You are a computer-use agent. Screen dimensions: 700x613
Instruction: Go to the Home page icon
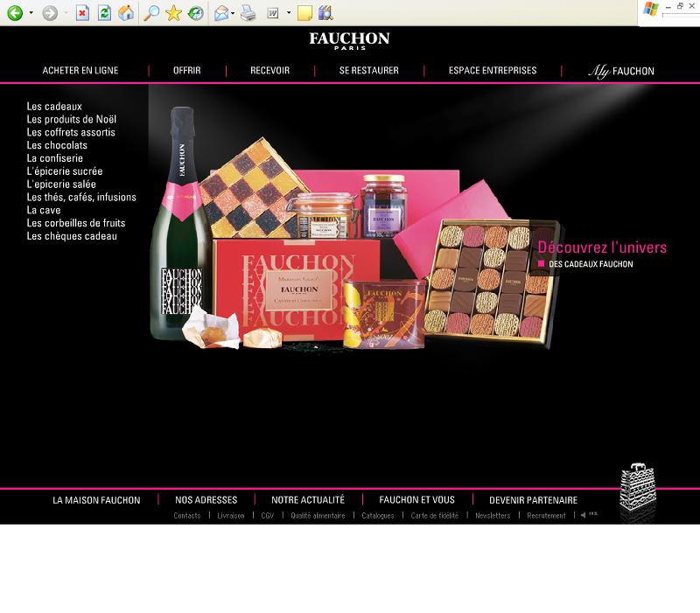[x=126, y=13]
